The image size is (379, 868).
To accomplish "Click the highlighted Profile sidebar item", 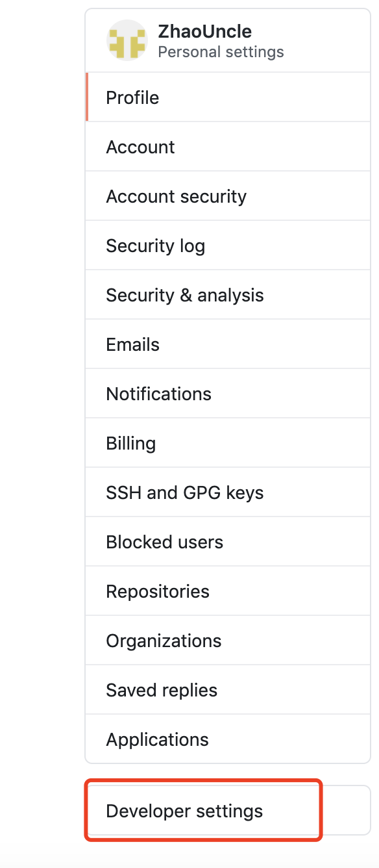I will point(132,97).
